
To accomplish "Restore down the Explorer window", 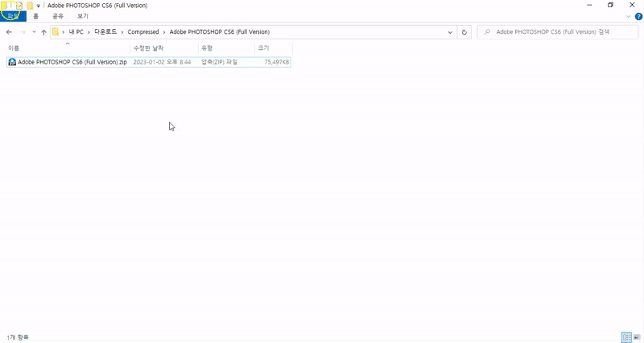I will 610,6.
